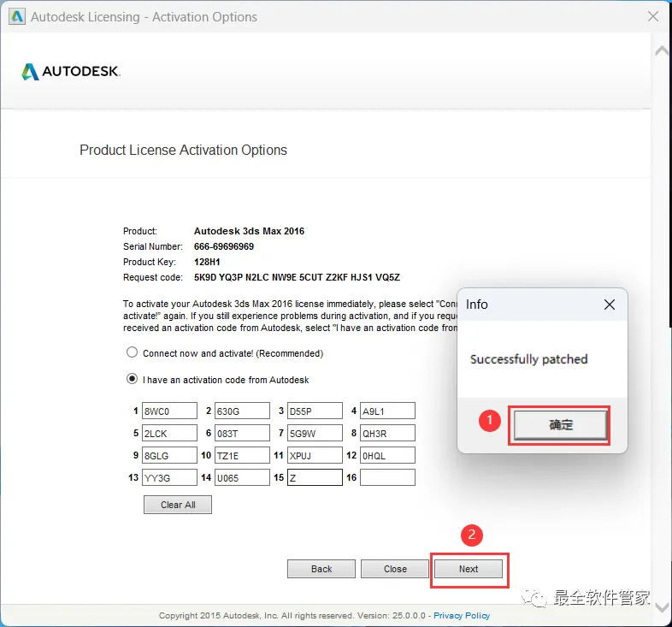Click activation code field 7 with 5G9W

(315, 433)
